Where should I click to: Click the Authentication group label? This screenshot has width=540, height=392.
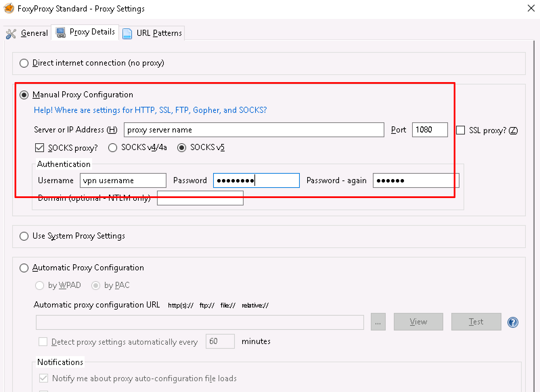point(64,164)
